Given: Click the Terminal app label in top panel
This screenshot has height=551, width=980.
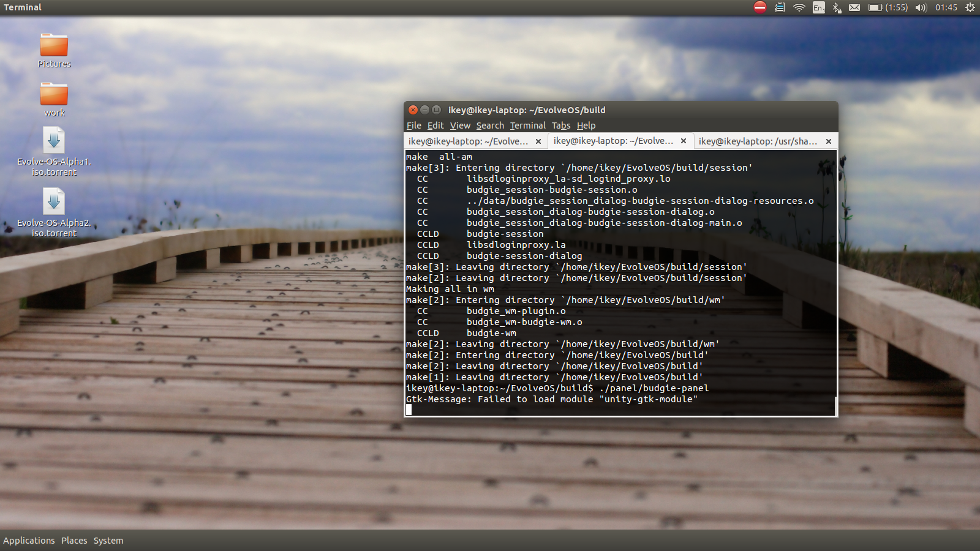Looking at the screenshot, I should [x=23, y=7].
